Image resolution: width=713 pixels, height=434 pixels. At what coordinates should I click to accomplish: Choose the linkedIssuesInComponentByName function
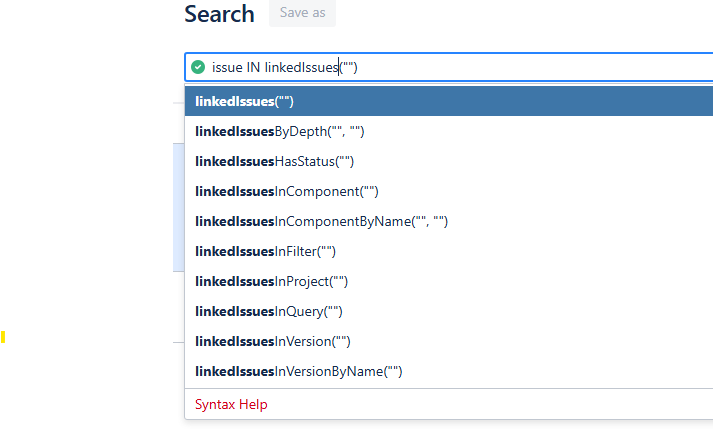point(321,221)
